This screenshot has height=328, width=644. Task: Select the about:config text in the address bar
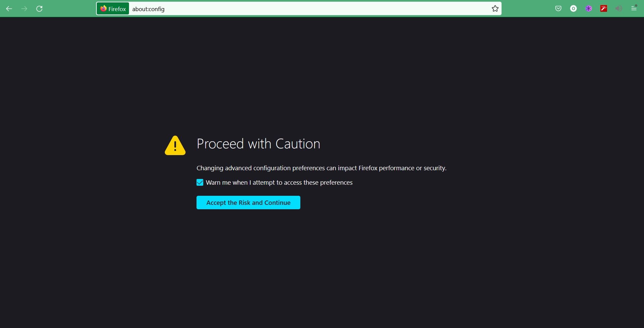pos(148,9)
